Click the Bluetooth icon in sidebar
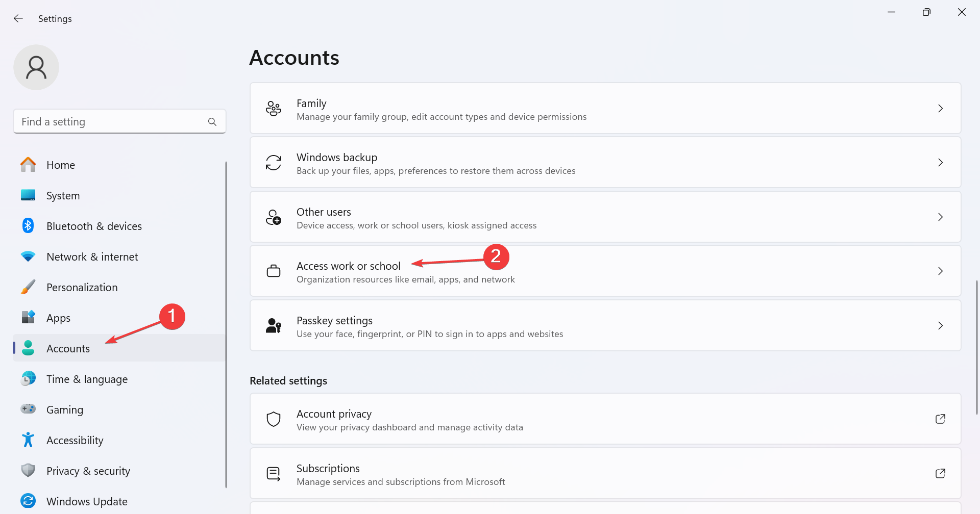Image resolution: width=980 pixels, height=514 pixels. 28,226
